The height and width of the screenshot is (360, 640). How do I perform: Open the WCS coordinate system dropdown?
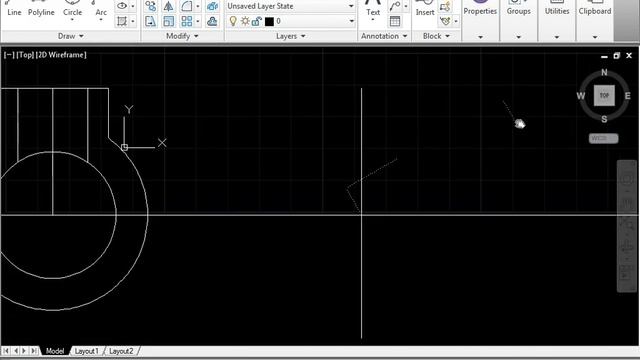coord(603,138)
